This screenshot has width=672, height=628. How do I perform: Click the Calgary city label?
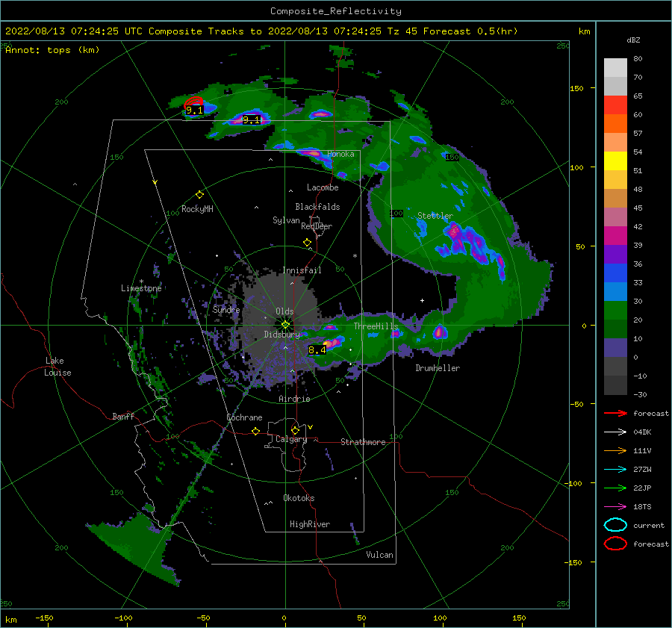click(x=291, y=439)
